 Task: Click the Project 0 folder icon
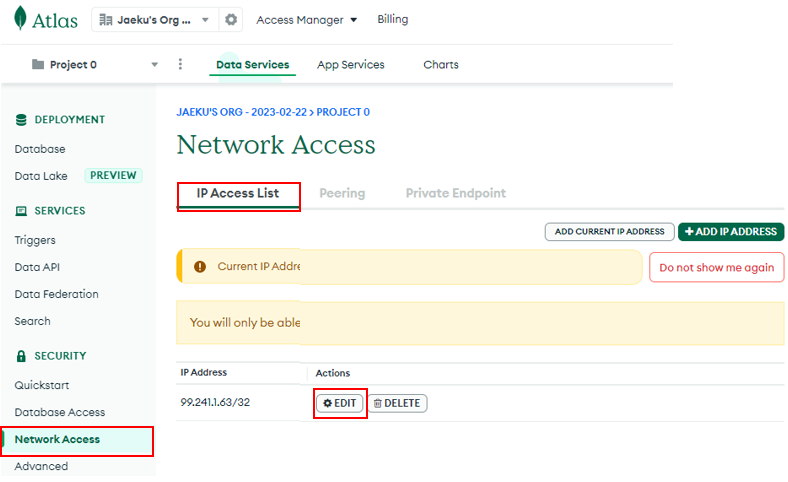[x=38, y=64]
